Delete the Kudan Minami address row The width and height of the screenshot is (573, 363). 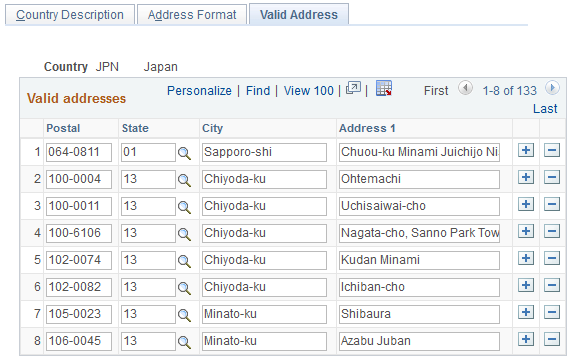552,259
